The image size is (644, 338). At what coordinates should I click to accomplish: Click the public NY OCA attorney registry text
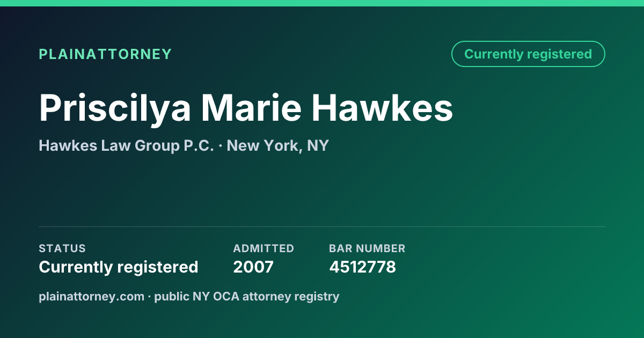(x=247, y=296)
